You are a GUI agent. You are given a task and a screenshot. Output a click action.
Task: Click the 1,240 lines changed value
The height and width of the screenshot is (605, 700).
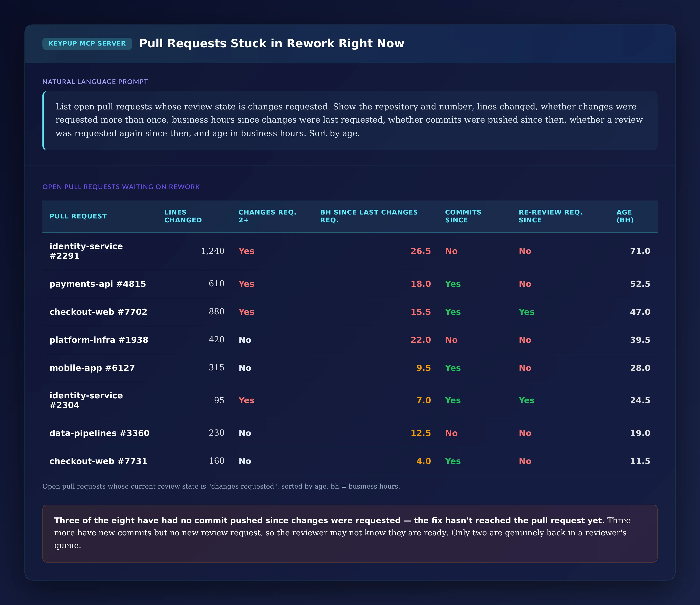[212, 251]
